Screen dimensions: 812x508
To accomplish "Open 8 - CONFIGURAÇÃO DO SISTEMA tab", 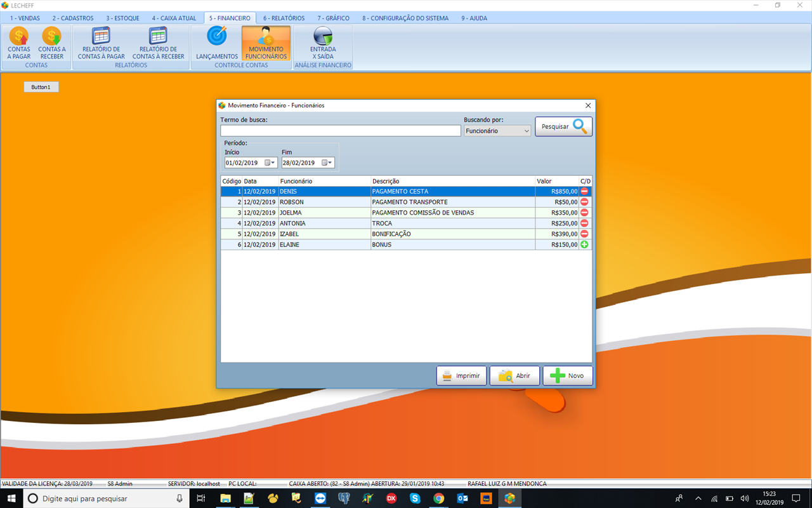I will coord(405,18).
